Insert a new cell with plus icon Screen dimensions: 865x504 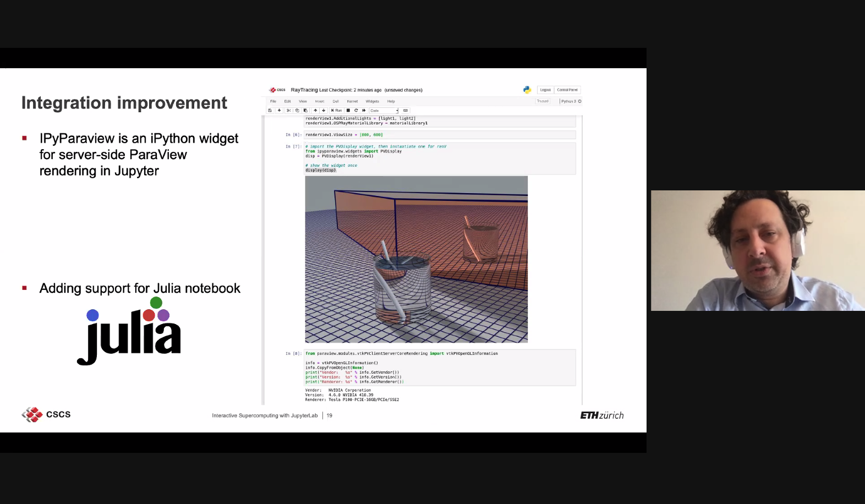click(x=280, y=110)
